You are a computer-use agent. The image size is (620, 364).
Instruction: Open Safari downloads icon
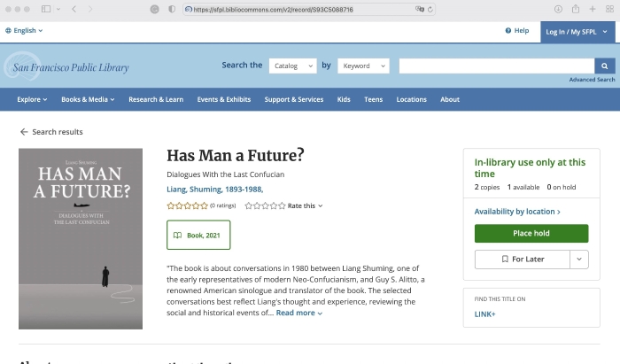pyautogui.click(x=558, y=9)
